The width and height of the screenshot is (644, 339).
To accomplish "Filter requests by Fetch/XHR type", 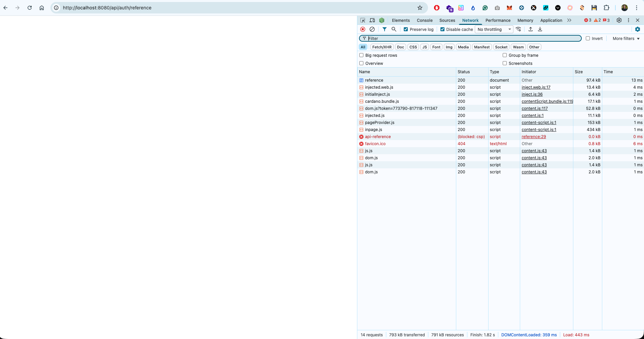I will [x=382, y=47].
